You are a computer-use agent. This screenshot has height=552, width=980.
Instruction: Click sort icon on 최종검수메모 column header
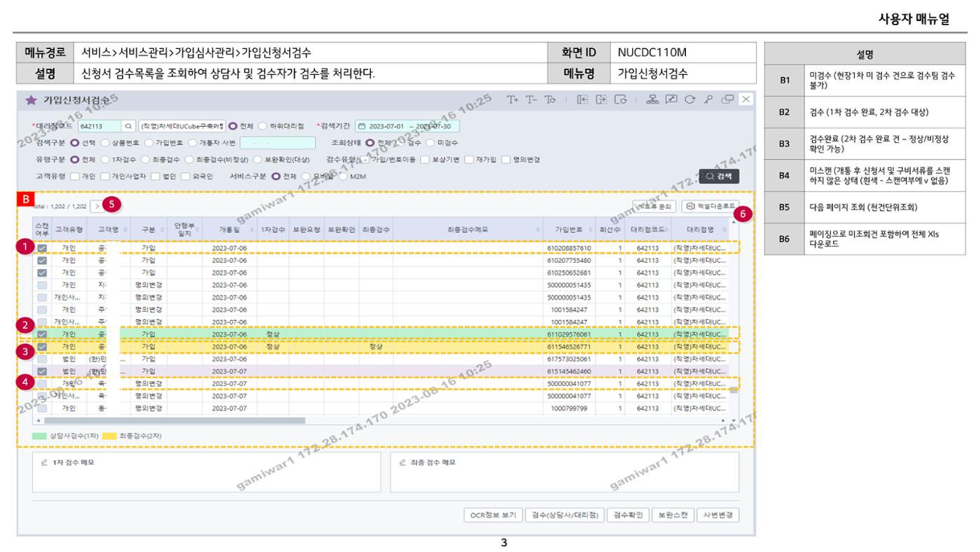click(x=538, y=230)
